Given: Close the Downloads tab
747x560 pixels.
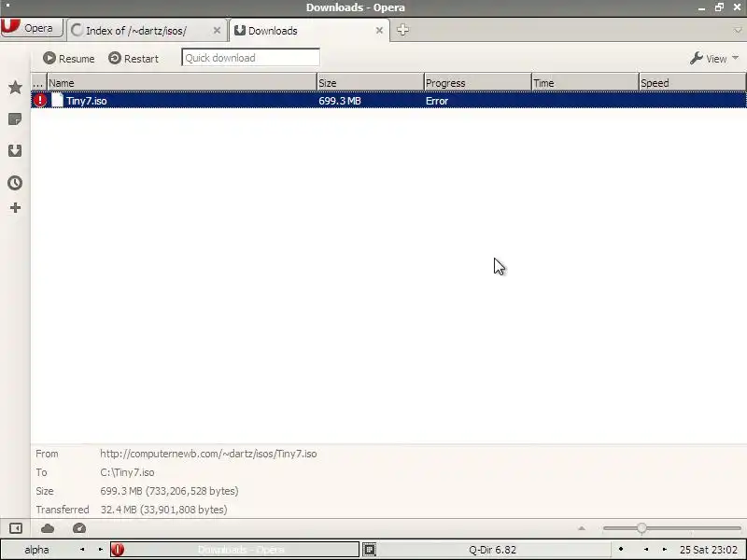Looking at the screenshot, I should coord(379,31).
